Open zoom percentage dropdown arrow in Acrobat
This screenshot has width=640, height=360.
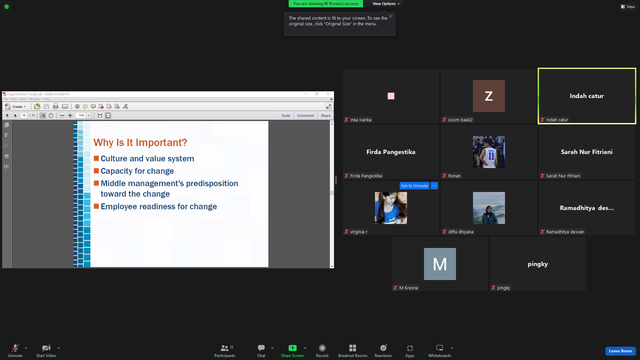pos(89,116)
